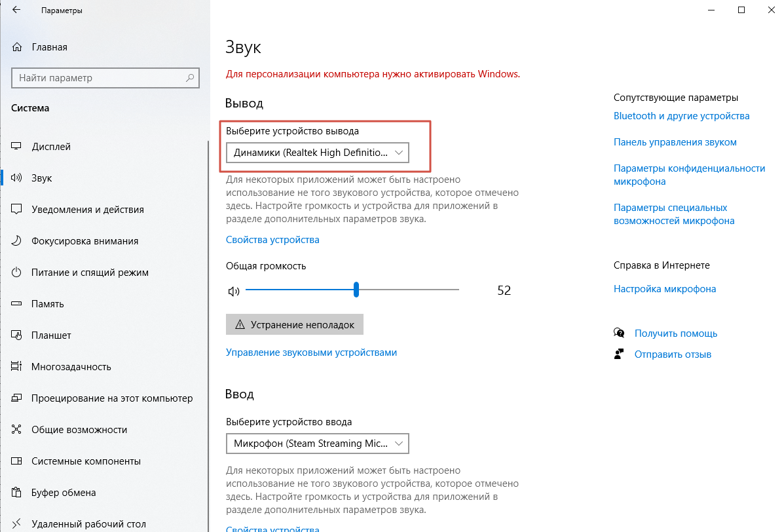This screenshot has height=532, width=784.
Task: Click the Питание и спящий режим icon
Action: coord(18,273)
